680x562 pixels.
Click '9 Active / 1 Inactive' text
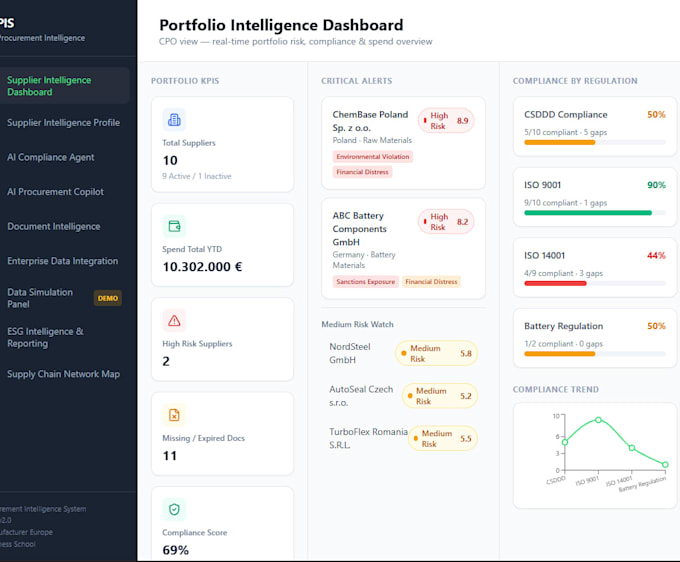pyautogui.click(x=197, y=176)
